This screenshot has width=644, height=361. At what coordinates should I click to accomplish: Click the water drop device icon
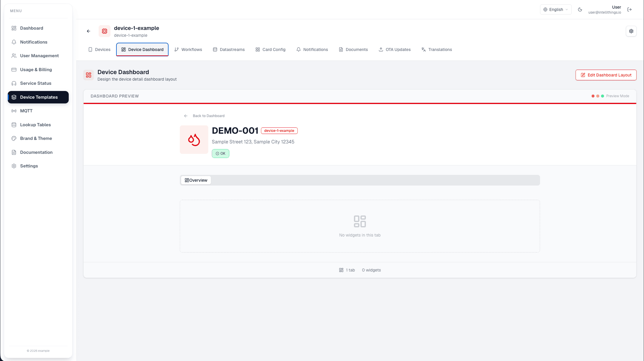coord(194,140)
